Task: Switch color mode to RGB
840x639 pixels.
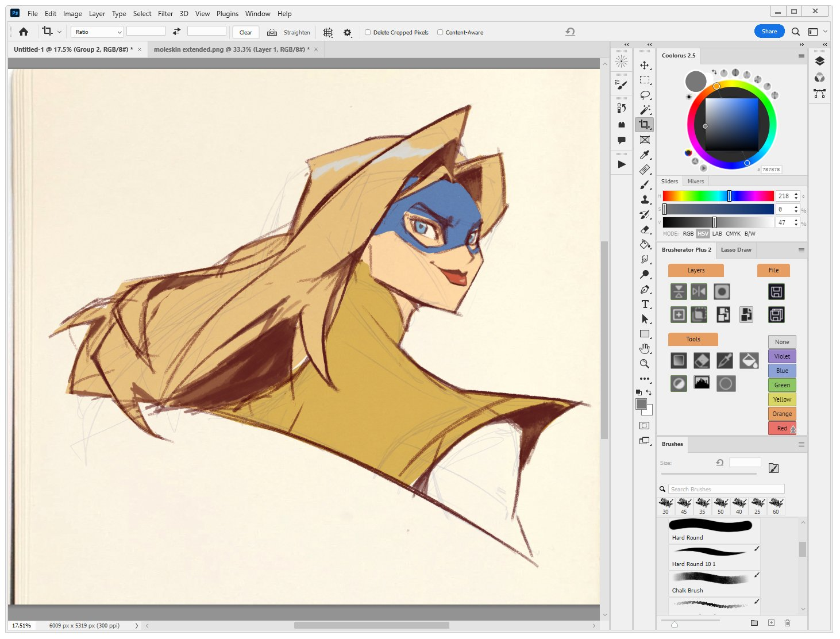Action: tap(688, 234)
